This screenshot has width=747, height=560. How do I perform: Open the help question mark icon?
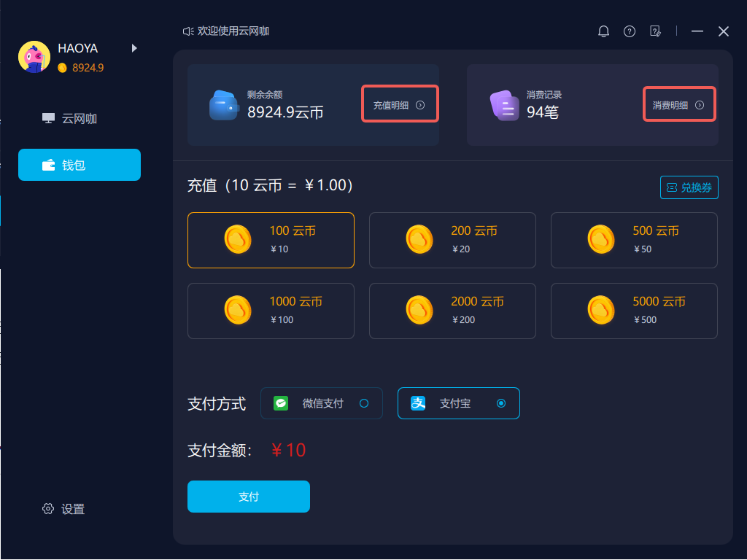(x=630, y=31)
